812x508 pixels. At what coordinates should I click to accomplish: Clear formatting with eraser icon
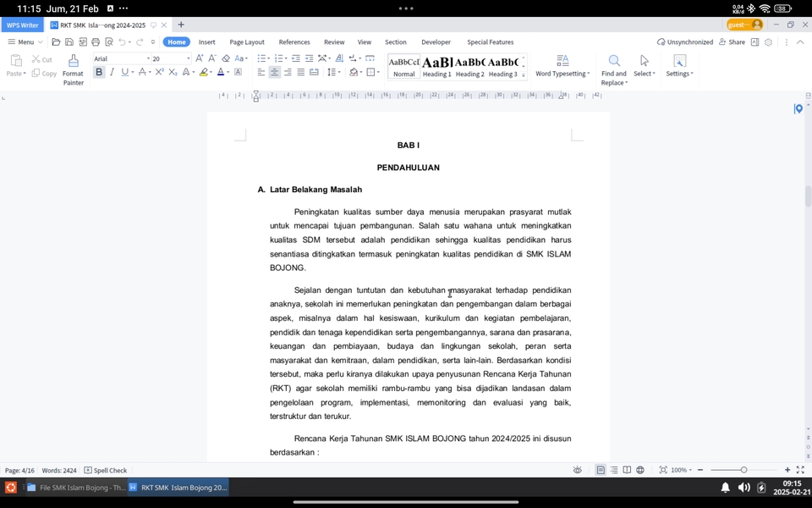pyautogui.click(x=226, y=58)
